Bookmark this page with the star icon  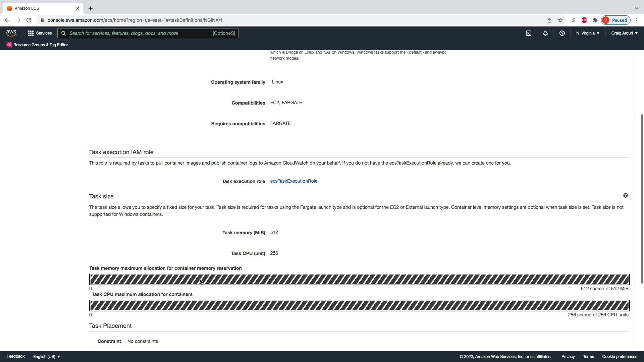(560, 20)
